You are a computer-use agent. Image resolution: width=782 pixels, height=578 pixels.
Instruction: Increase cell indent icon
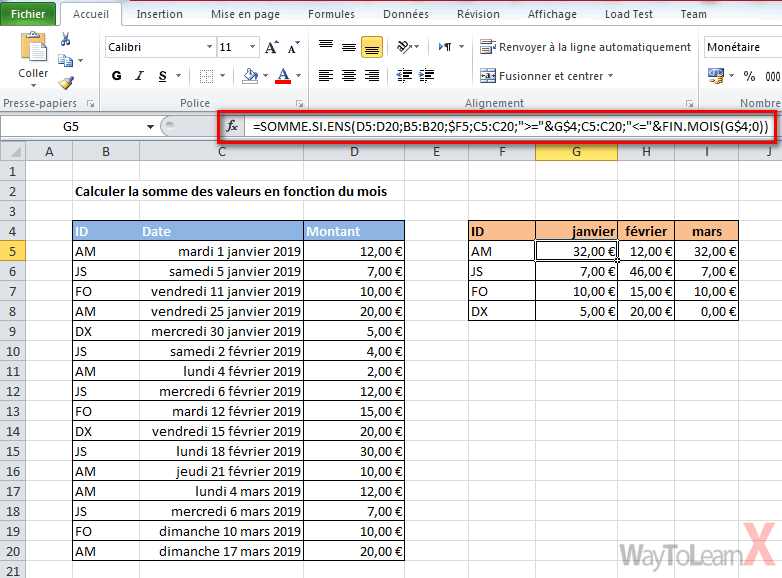point(426,76)
